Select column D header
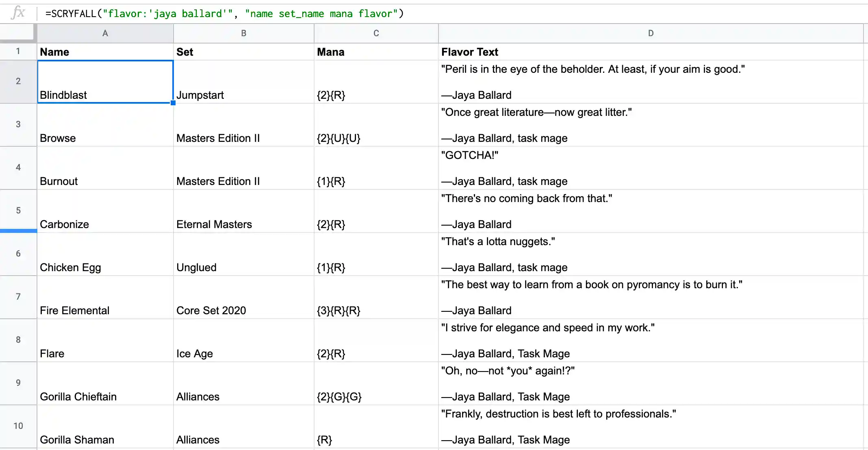 pyautogui.click(x=651, y=33)
